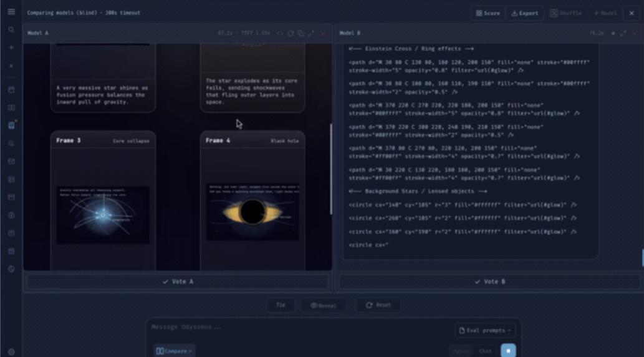Click the 'Background Stars / Lensed objects' comment
Viewport: 644px width, 357px height.
[418, 191]
